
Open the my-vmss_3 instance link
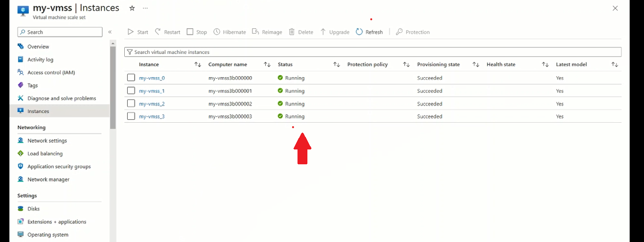coord(151,116)
